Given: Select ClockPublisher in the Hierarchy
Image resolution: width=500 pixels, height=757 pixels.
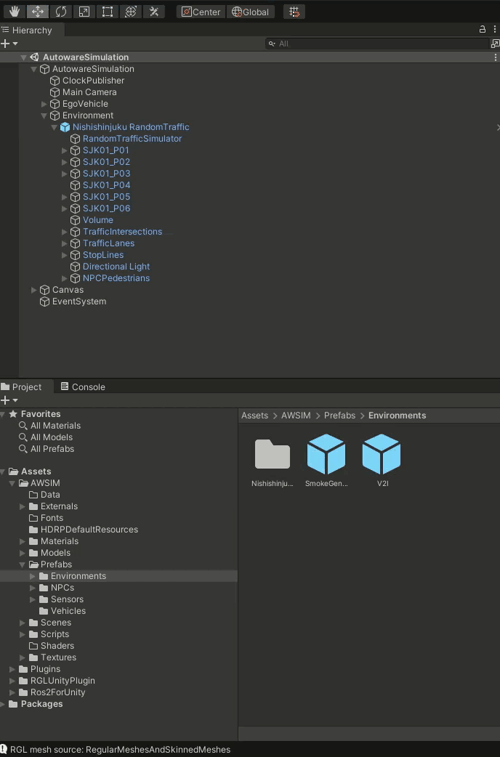Looking at the screenshot, I should click(93, 81).
